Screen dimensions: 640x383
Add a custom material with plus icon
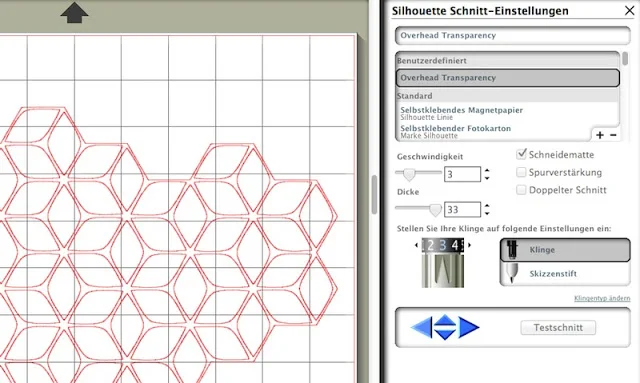[600, 135]
